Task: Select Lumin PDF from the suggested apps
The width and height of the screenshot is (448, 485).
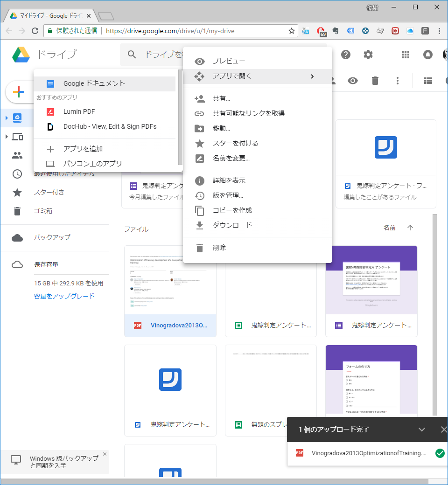Action: click(x=79, y=112)
